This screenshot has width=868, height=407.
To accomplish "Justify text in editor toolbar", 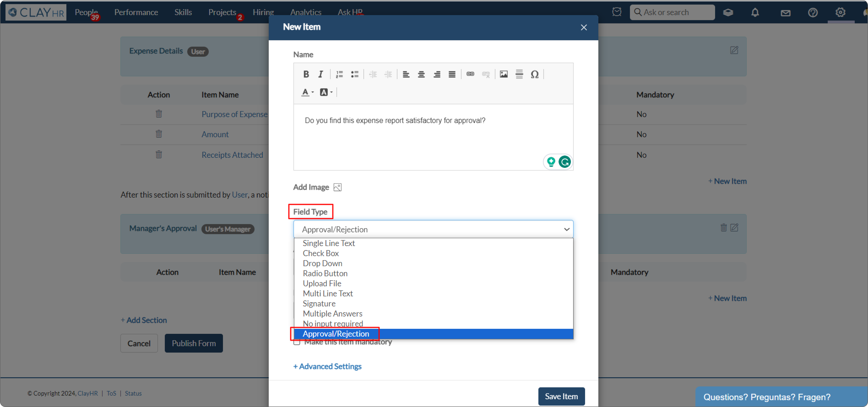I will point(452,74).
